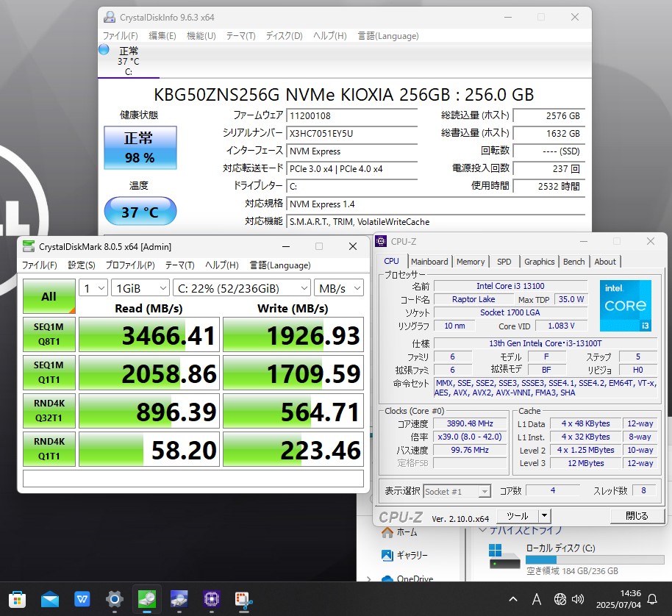Click the SEQ1M Q8T1 read result 3466.41

pyautogui.click(x=149, y=334)
